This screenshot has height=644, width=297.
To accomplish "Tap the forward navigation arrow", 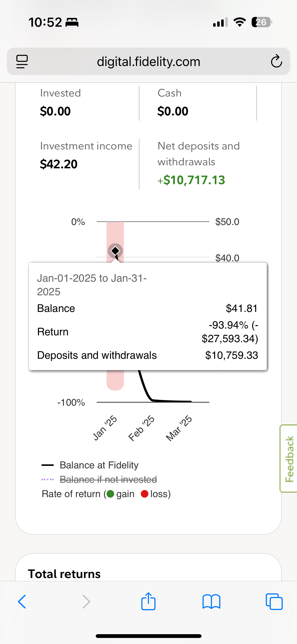I will (x=86, y=602).
